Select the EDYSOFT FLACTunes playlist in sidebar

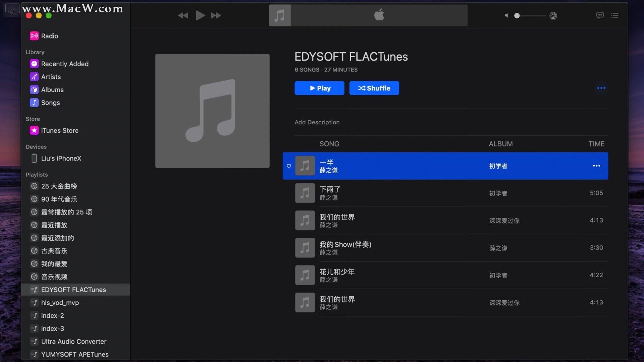[76, 290]
